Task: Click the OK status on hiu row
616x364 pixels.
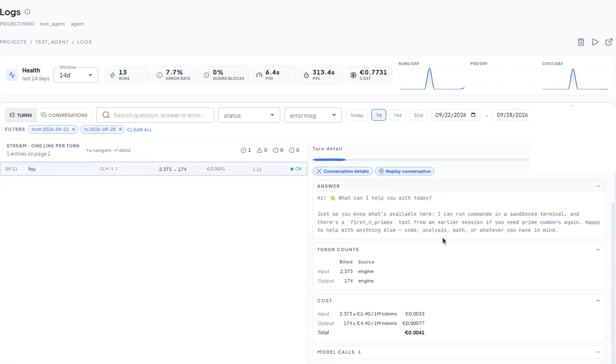Action: [x=296, y=169]
